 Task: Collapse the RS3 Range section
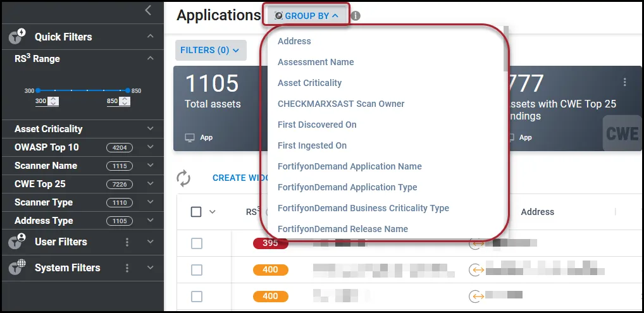pyautogui.click(x=151, y=58)
